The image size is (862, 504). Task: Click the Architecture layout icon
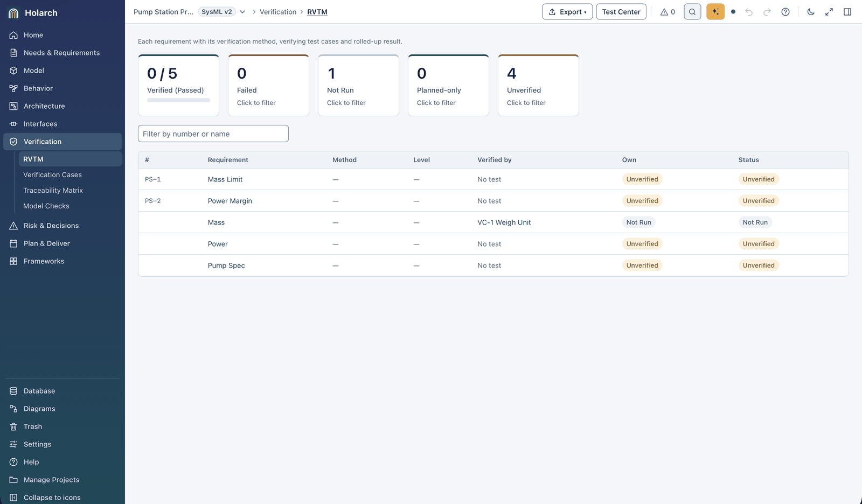[x=13, y=106]
